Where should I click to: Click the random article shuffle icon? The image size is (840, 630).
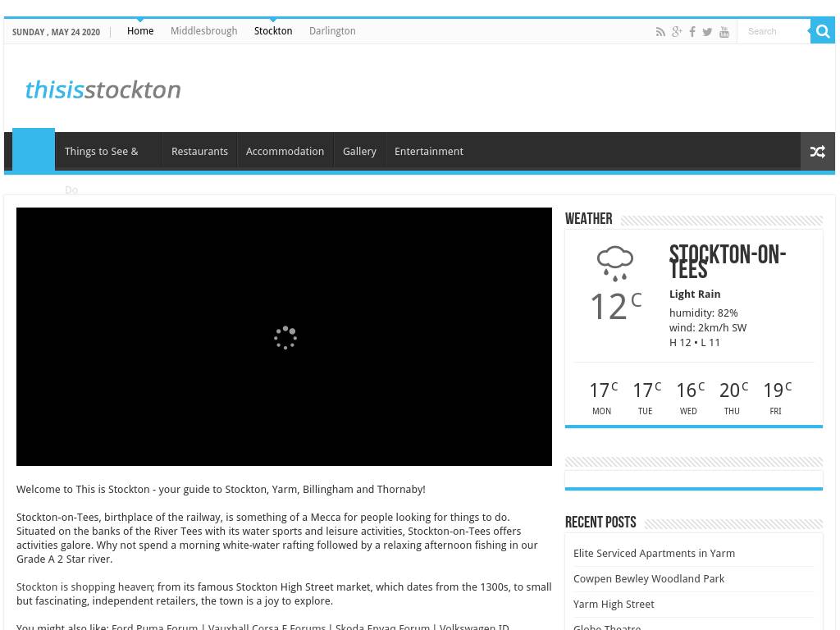[817, 152]
